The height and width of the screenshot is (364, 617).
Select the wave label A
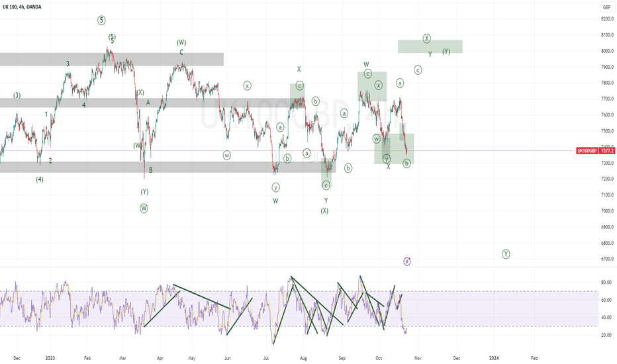coord(148,103)
